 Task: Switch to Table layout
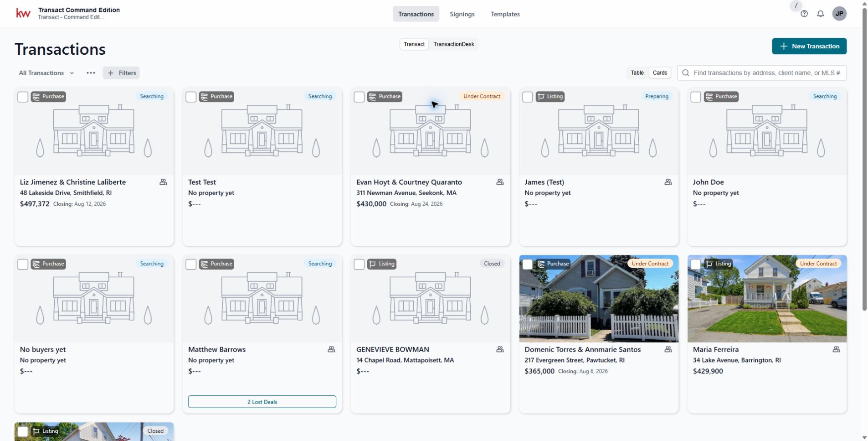(637, 73)
